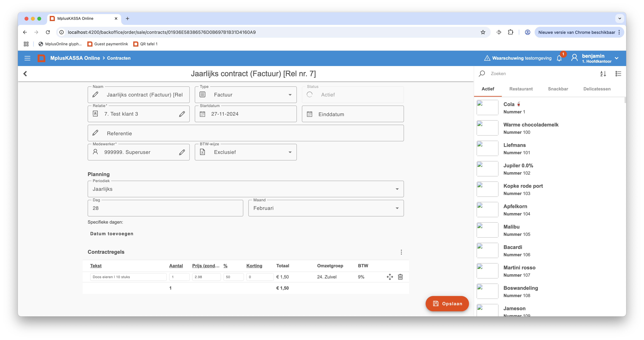Open the MplusOnline glyph bookmark

pos(60,44)
